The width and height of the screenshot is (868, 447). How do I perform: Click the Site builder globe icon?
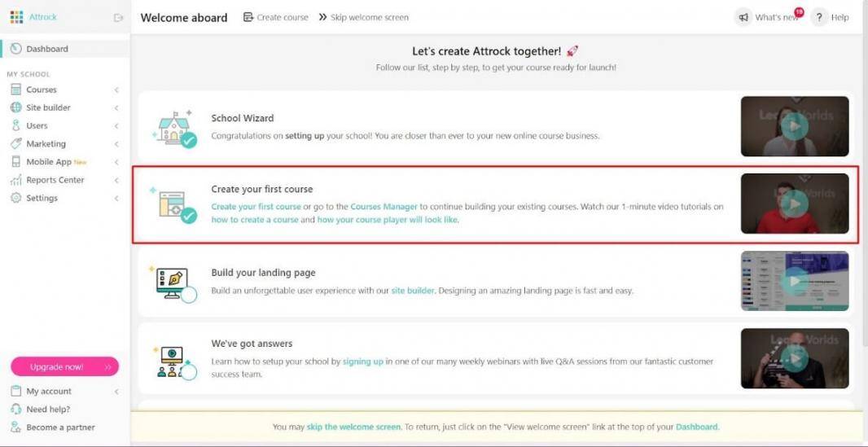[16, 107]
